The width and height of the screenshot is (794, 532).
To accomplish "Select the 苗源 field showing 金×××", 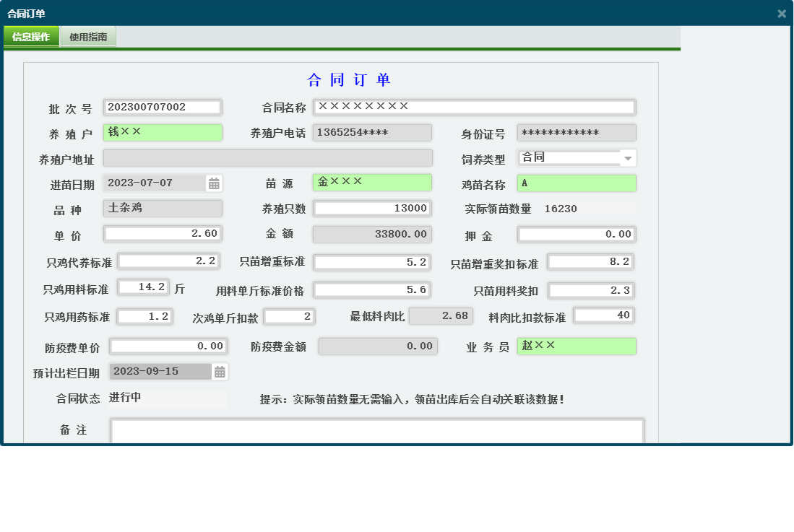I will 372,183.
